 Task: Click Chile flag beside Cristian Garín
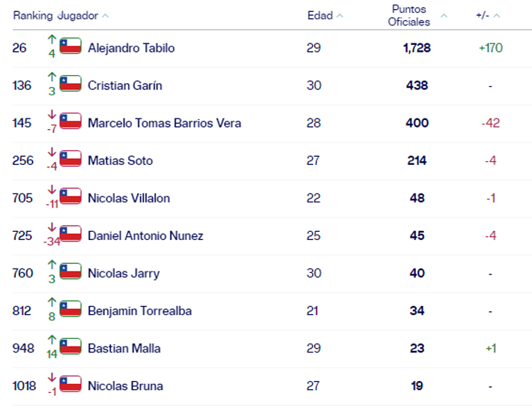pyautogui.click(x=70, y=83)
